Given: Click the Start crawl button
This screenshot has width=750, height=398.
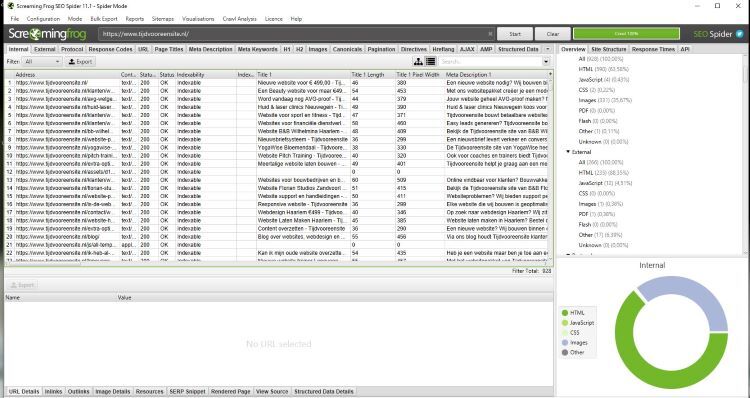Looking at the screenshot, I should point(515,34).
